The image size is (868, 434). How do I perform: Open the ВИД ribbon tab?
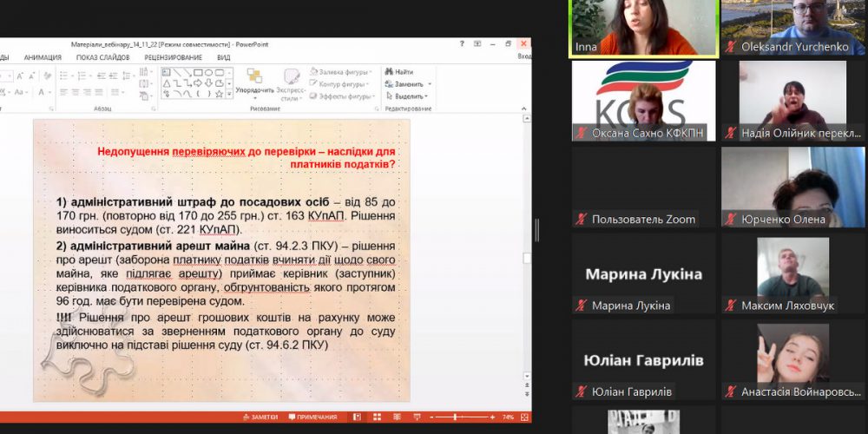point(223,57)
